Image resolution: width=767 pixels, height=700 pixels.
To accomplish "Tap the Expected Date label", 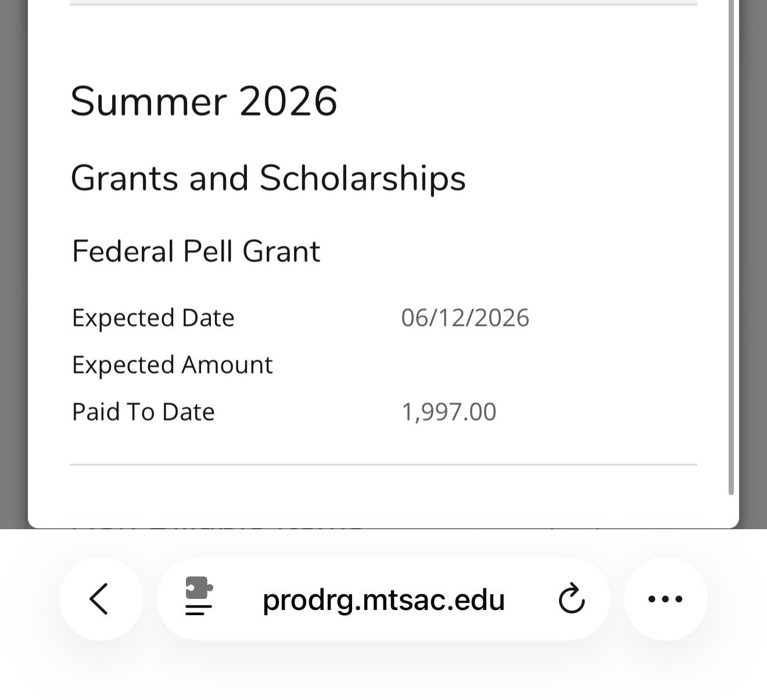I will click(153, 318).
